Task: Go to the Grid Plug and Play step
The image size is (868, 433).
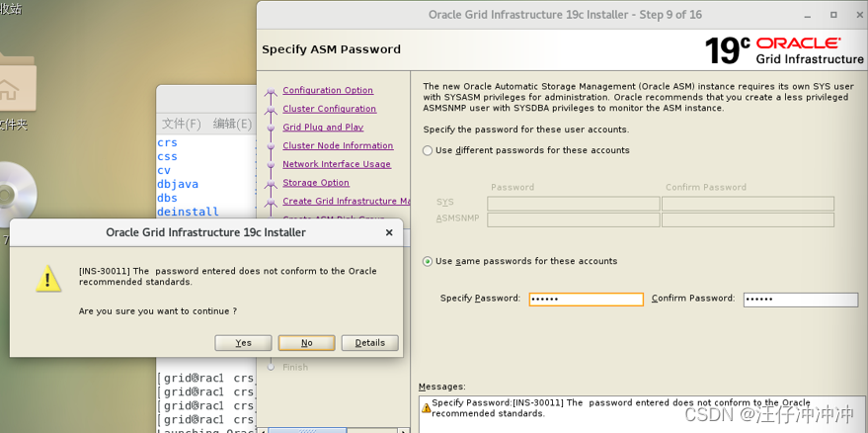Action: (323, 127)
